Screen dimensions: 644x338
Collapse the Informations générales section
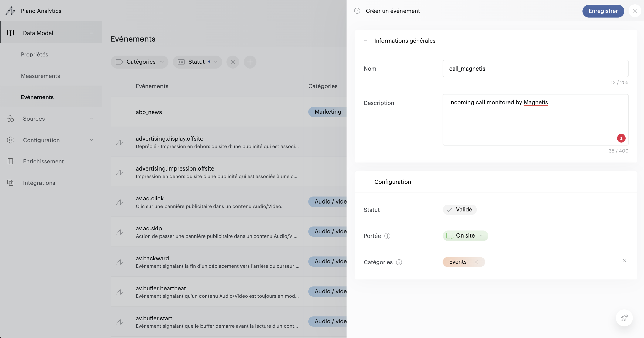click(366, 41)
